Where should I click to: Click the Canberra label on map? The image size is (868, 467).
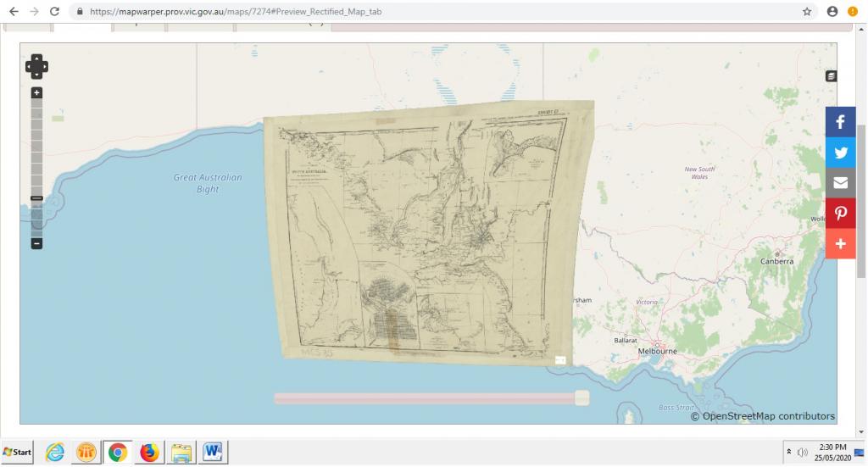(x=776, y=261)
